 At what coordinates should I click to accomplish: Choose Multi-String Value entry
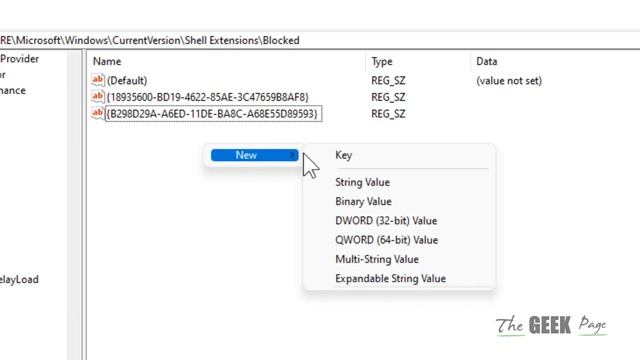(x=377, y=259)
